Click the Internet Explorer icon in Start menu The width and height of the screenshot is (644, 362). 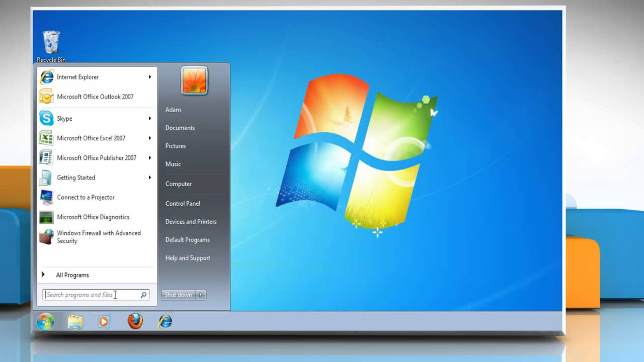click(47, 77)
